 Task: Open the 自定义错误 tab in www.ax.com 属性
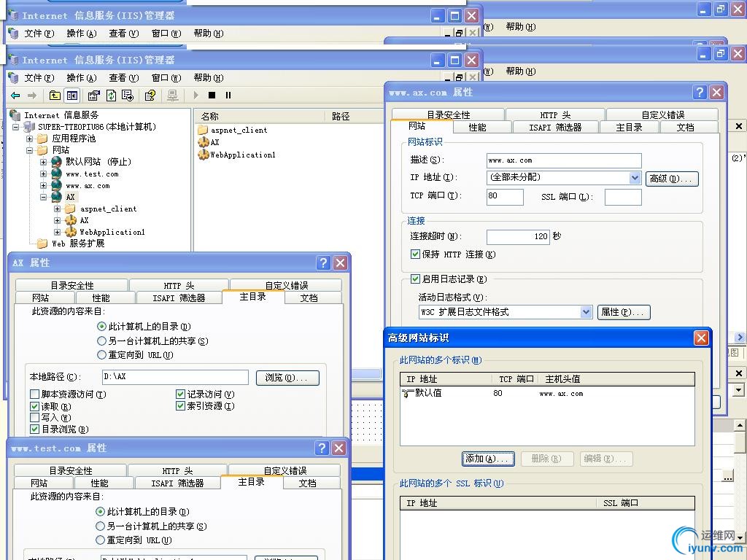(x=662, y=114)
